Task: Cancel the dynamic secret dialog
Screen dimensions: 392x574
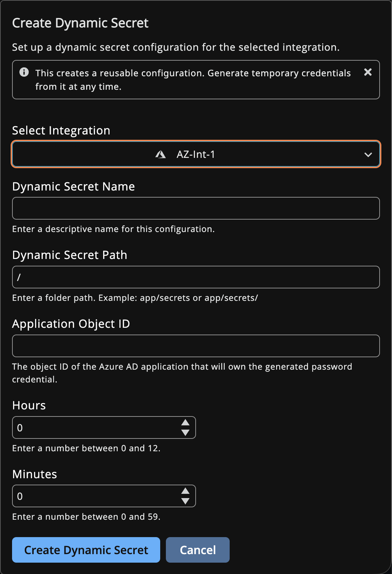Action: coord(198,550)
